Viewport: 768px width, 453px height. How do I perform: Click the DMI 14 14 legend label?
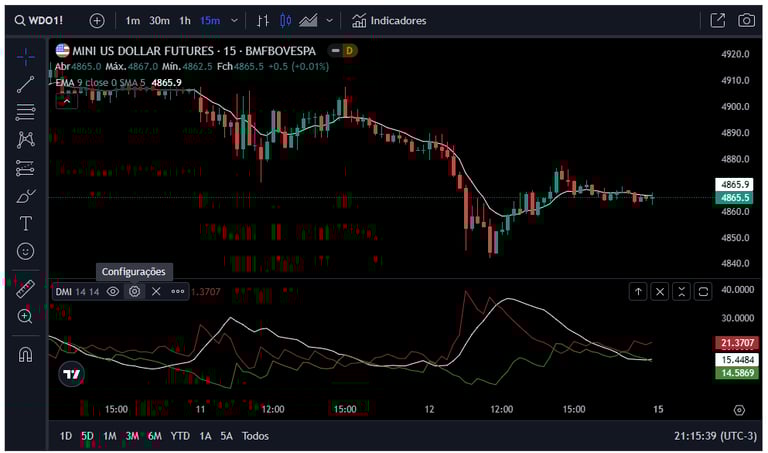[x=77, y=292]
